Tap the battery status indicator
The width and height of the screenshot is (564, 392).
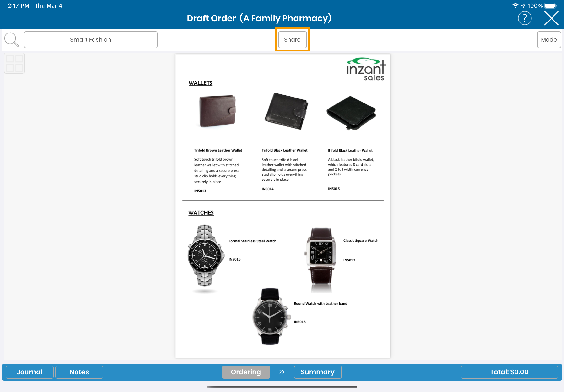tap(550, 6)
